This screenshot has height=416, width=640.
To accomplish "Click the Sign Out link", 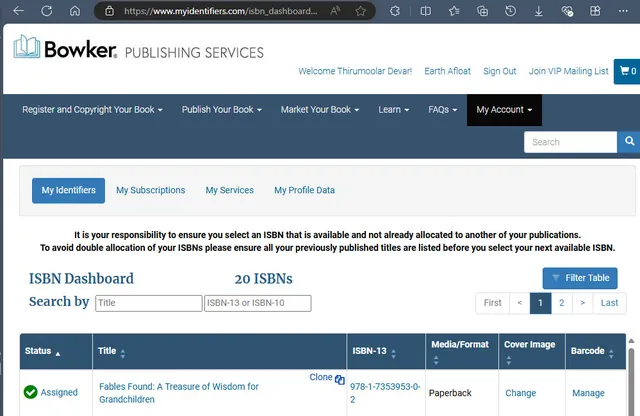I will 500,71.
